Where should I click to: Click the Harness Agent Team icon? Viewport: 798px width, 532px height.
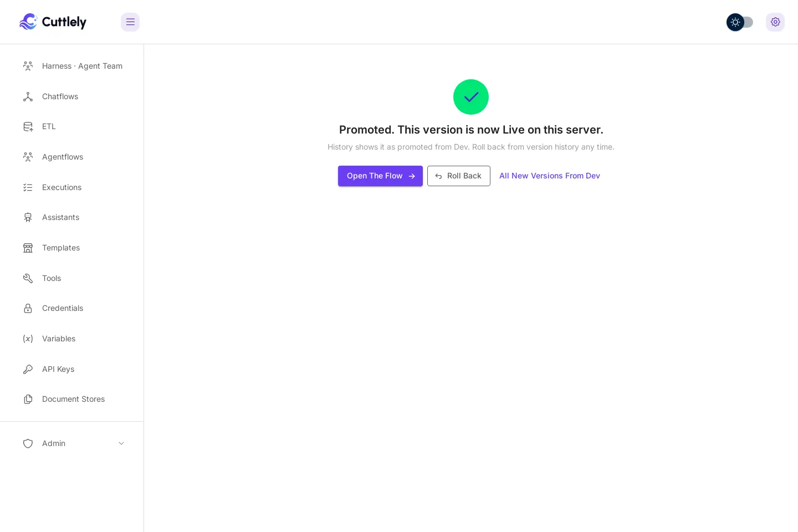pos(28,66)
